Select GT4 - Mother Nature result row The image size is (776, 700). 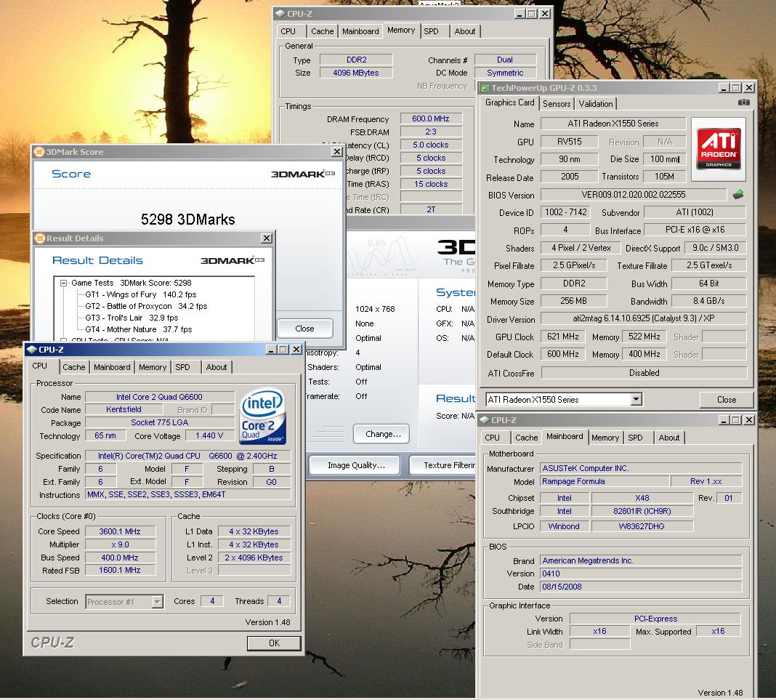138,329
